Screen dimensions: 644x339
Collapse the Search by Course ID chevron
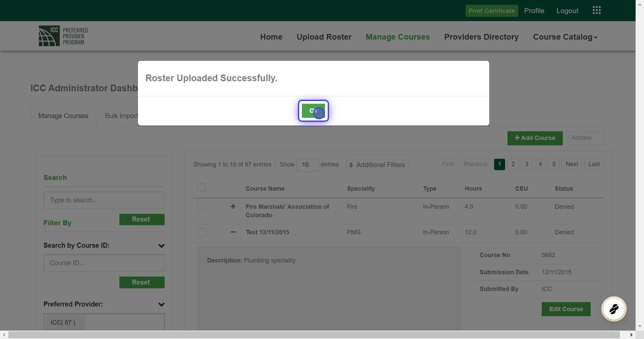click(161, 246)
